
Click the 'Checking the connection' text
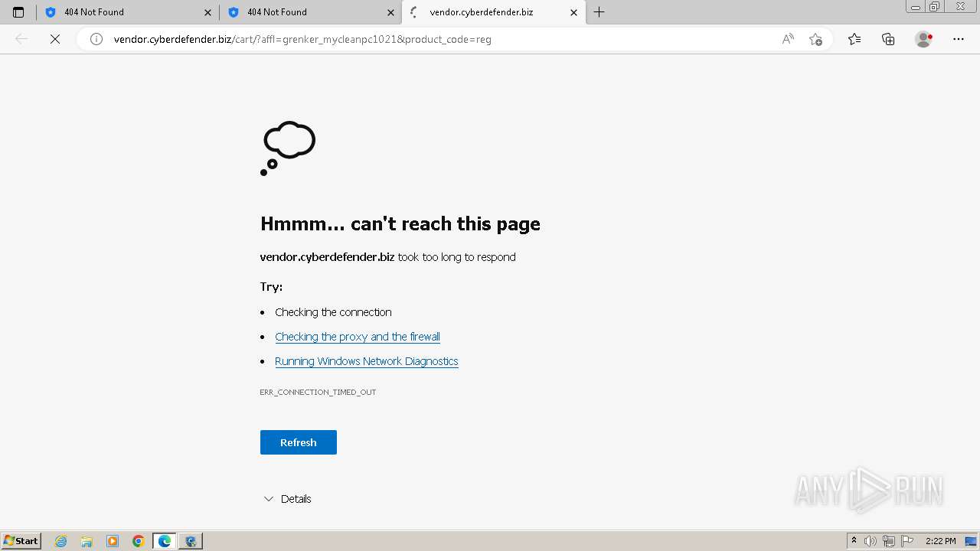[x=333, y=312]
